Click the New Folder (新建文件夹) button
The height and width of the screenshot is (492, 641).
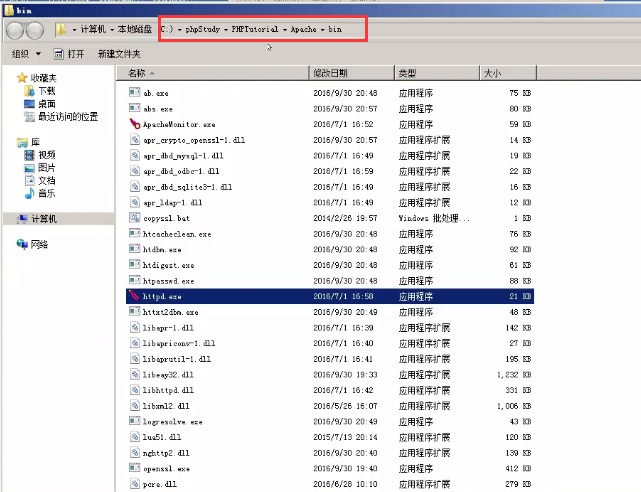pyautogui.click(x=119, y=53)
